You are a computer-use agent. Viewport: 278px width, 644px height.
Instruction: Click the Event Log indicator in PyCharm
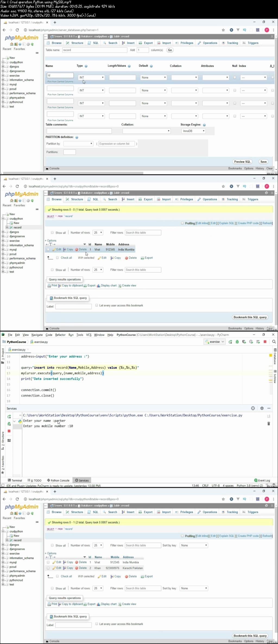pos(262,481)
